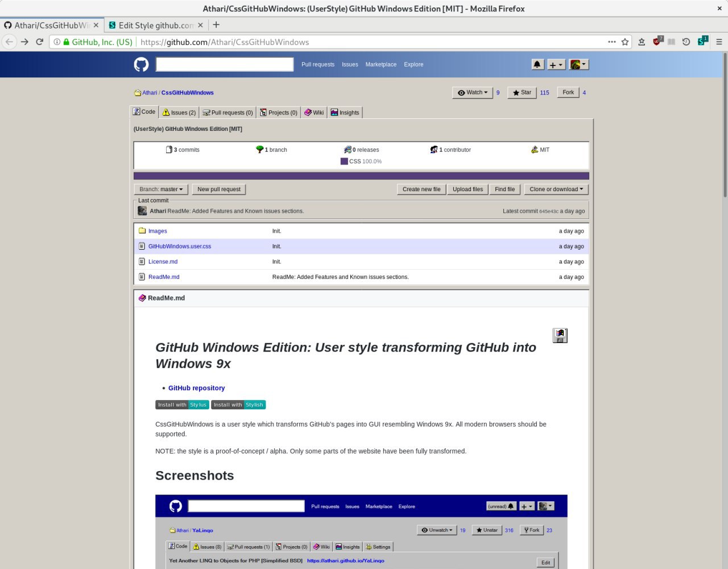Viewport: 728px width, 569px height.
Task: Open the plus create-new dropdown
Action: coord(556,64)
